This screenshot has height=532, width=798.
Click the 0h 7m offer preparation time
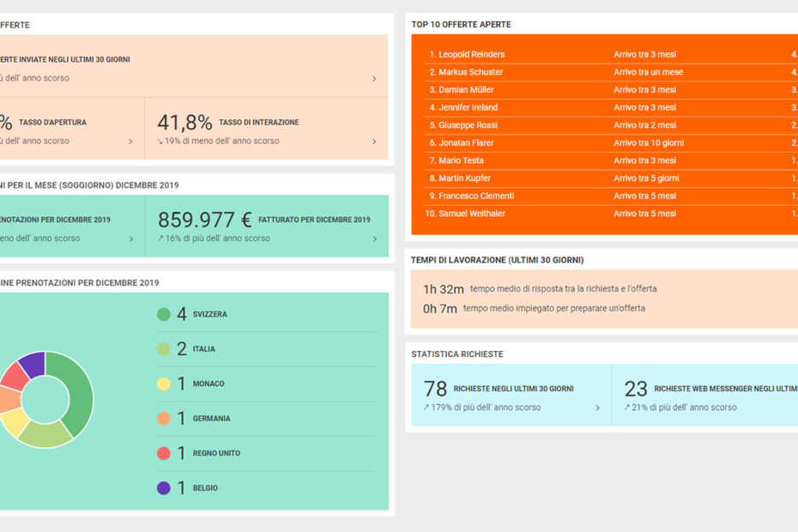click(x=439, y=309)
